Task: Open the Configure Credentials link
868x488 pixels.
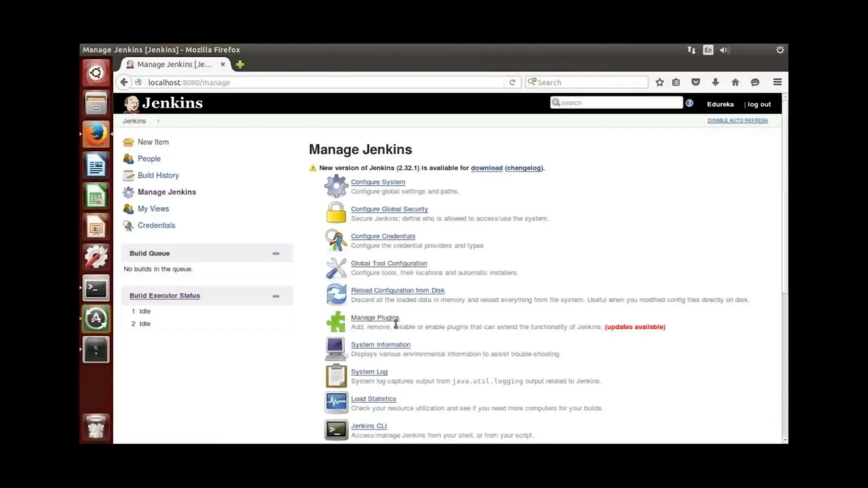Action: [383, 236]
